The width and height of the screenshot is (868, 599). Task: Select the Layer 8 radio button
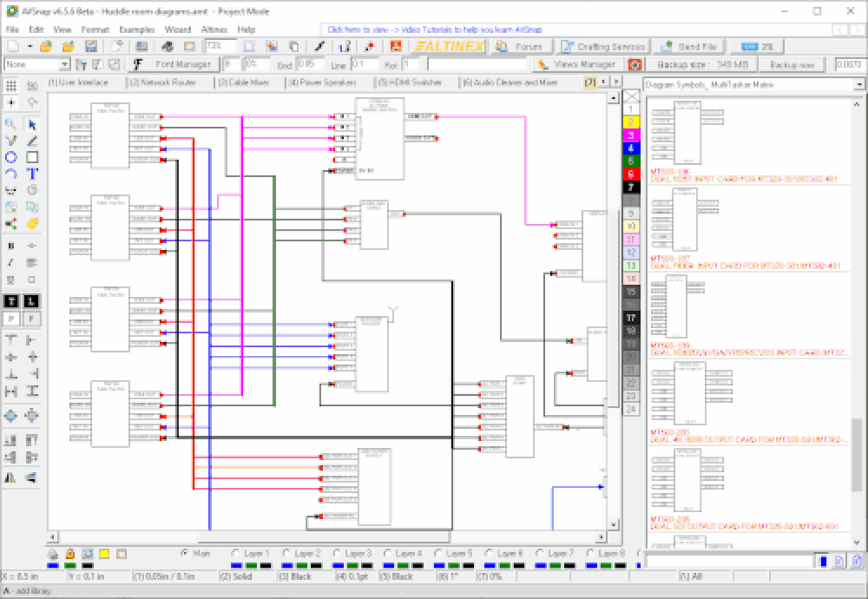pos(590,552)
